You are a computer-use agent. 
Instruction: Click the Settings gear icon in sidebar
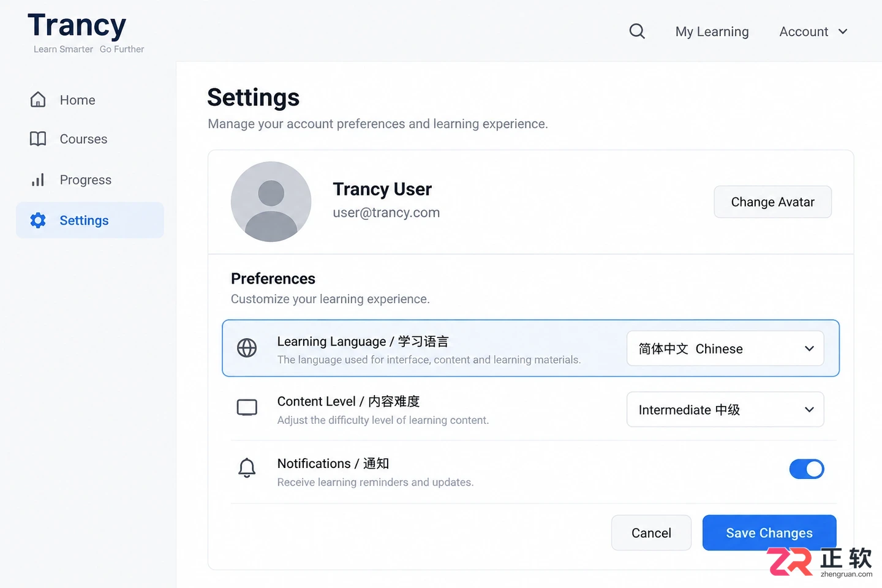(x=38, y=221)
